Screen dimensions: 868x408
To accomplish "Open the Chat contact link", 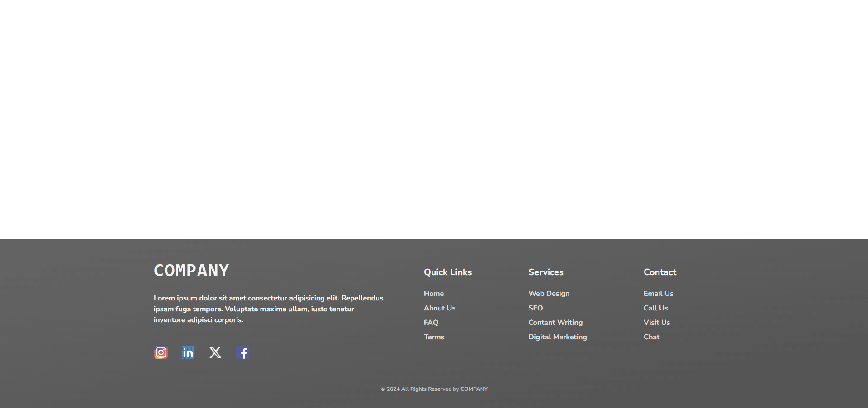I will pos(652,337).
